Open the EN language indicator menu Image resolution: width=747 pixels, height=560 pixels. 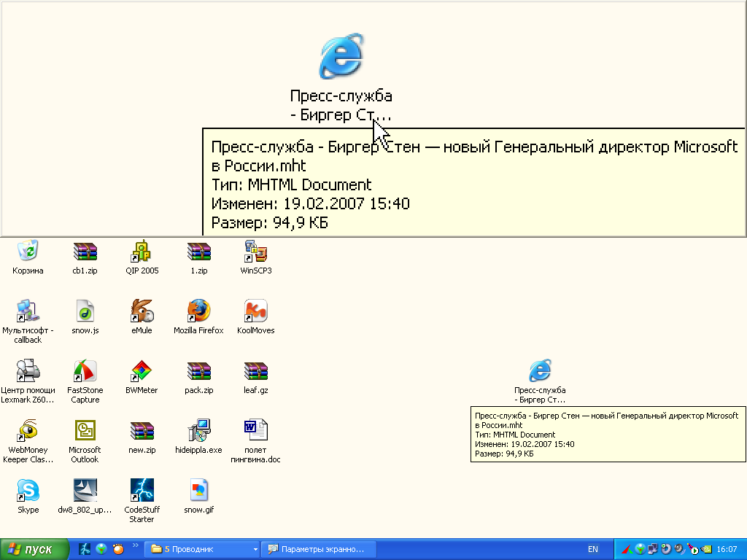[592, 549]
